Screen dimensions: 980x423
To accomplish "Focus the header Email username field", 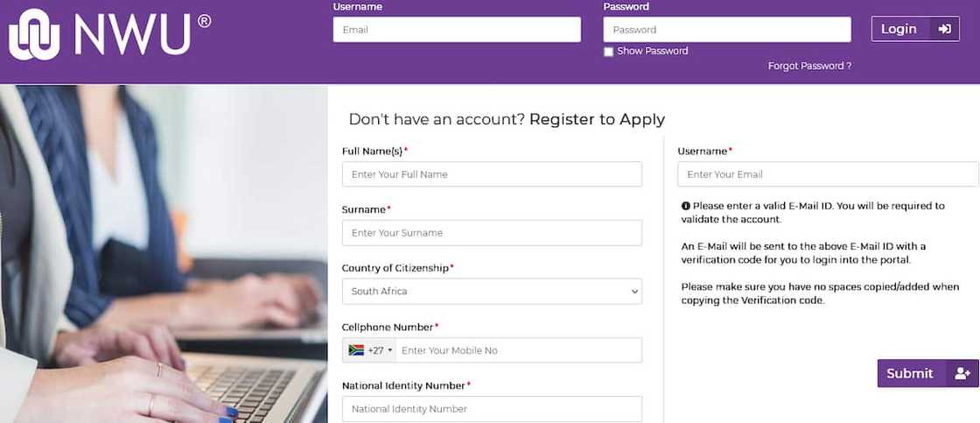I will click(x=457, y=30).
